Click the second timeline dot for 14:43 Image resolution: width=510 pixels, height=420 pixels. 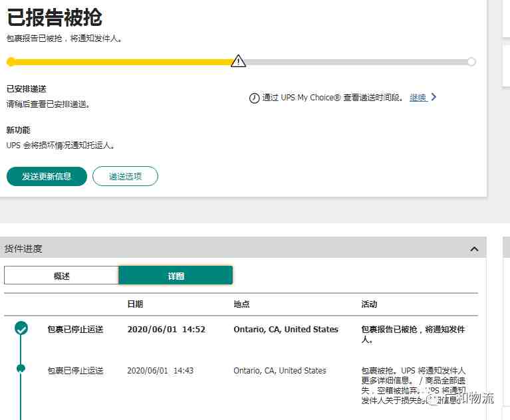[x=21, y=368]
